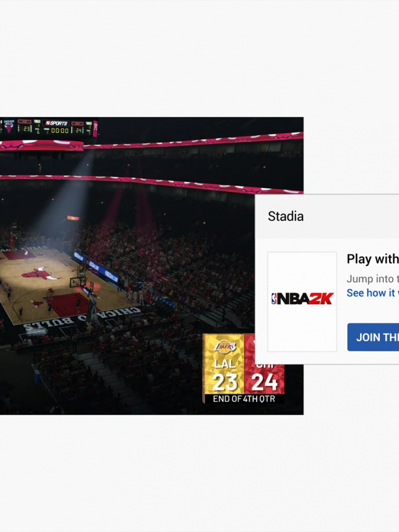Click the Bulls logo at center court
The height and width of the screenshot is (532, 399).
click(40, 274)
